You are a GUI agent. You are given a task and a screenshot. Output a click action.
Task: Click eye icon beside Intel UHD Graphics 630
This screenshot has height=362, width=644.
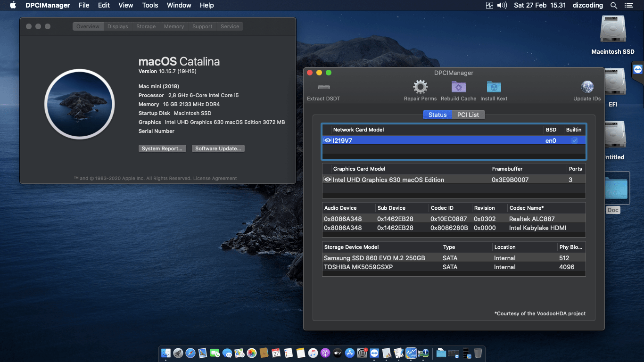click(328, 180)
